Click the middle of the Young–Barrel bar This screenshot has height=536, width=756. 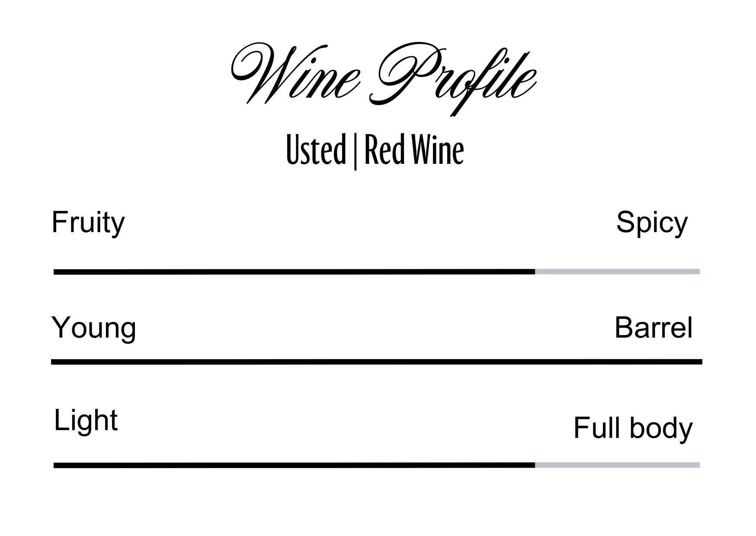(376, 362)
